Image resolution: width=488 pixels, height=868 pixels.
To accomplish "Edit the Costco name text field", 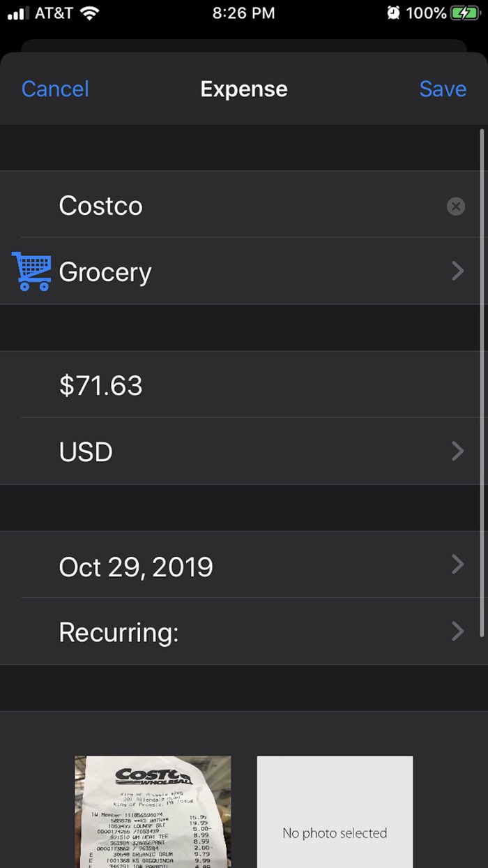I will (x=209, y=206).
